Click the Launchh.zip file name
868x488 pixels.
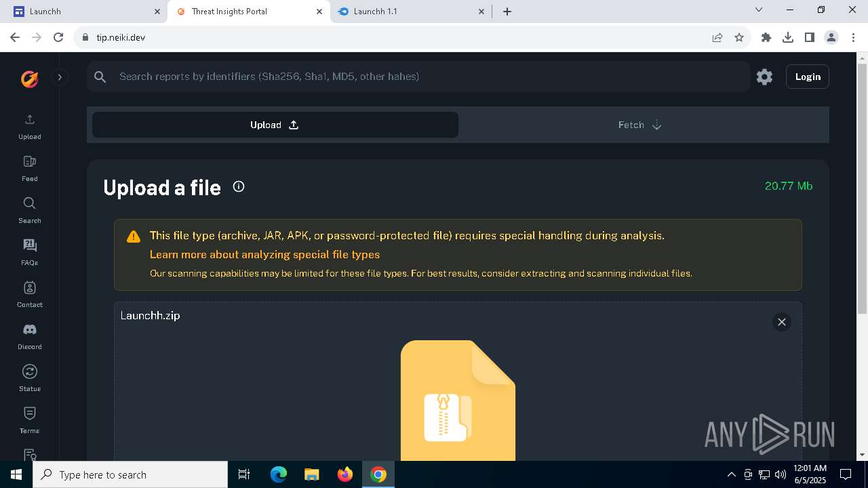150,316
